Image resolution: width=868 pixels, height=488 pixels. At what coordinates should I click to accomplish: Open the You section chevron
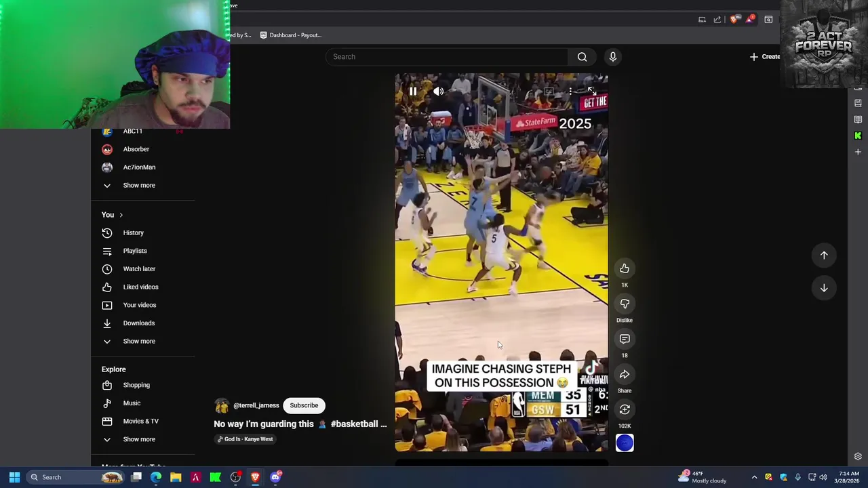click(x=121, y=215)
